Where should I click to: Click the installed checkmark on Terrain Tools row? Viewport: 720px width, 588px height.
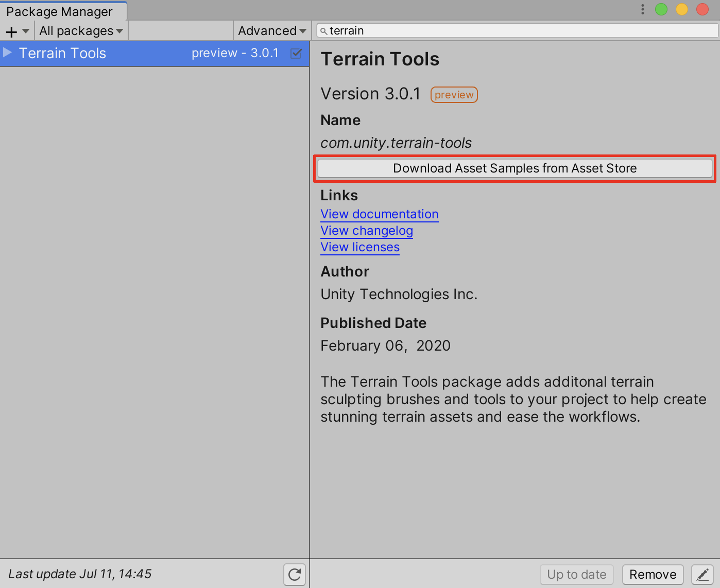pyautogui.click(x=296, y=53)
